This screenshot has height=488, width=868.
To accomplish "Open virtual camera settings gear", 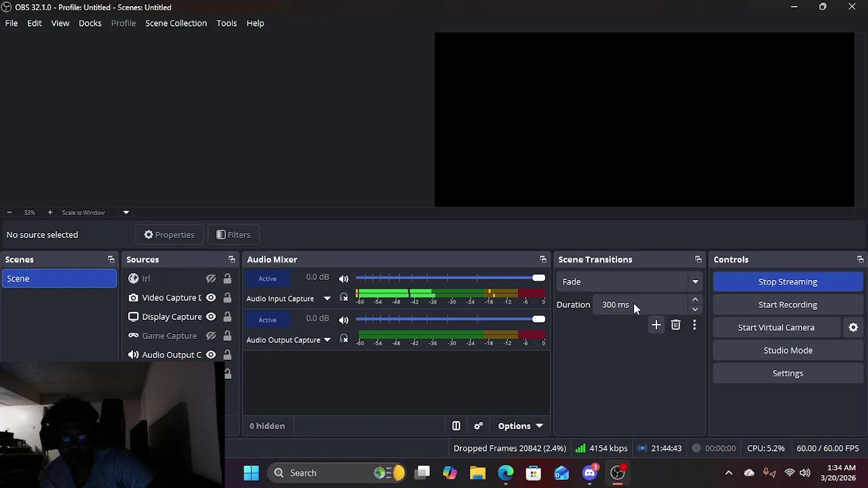I will 853,327.
